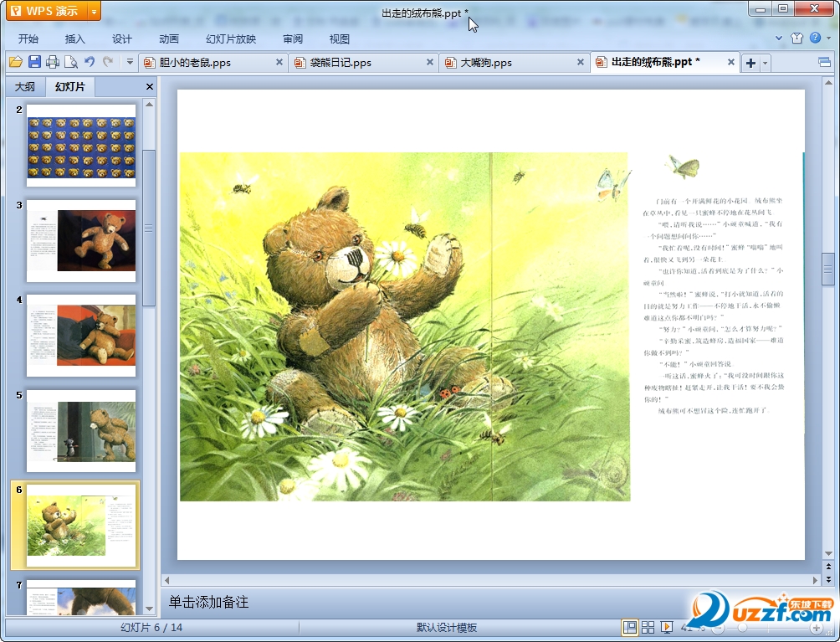Click horizontal scroll right arrow
The height and width of the screenshot is (642, 840).
pyautogui.click(x=816, y=580)
